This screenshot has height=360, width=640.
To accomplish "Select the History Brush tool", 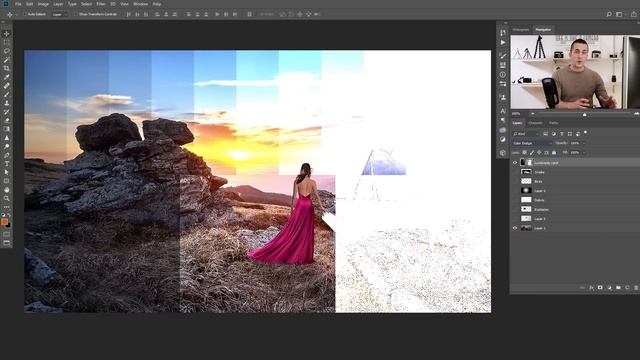I will (x=7, y=111).
